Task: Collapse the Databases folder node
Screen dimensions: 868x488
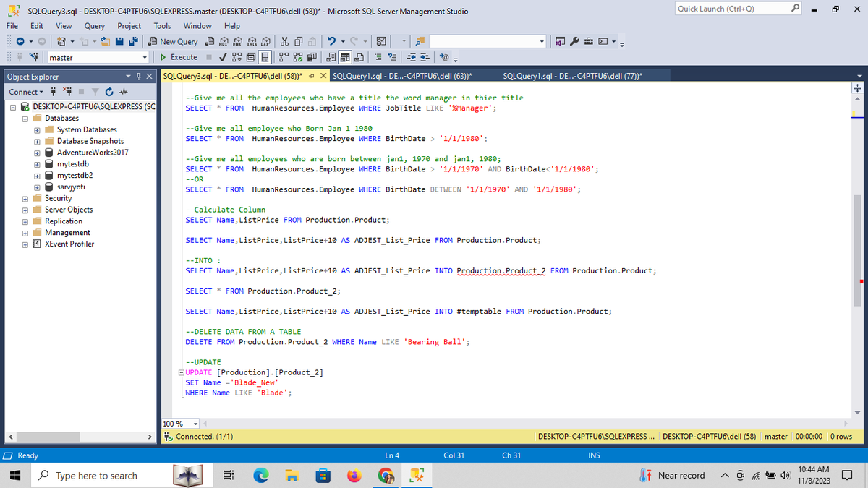Action: click(x=25, y=118)
